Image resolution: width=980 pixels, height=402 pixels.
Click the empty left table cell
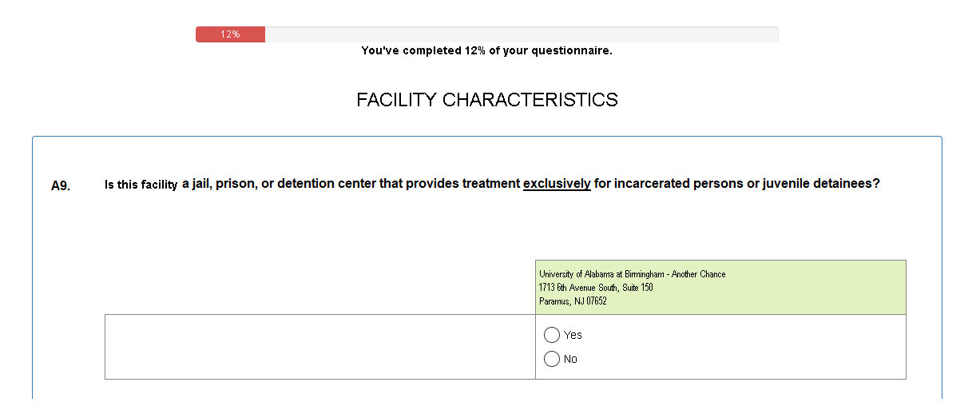click(x=319, y=347)
